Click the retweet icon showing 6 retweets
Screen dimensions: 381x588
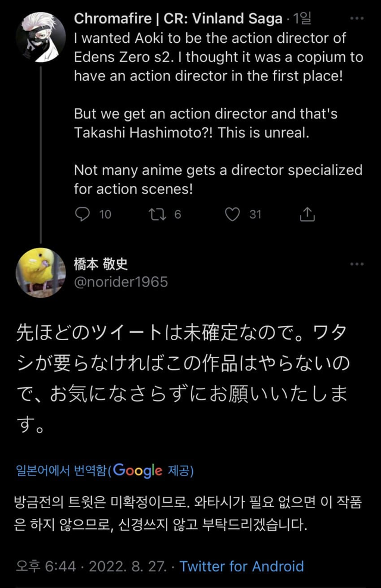(x=160, y=214)
